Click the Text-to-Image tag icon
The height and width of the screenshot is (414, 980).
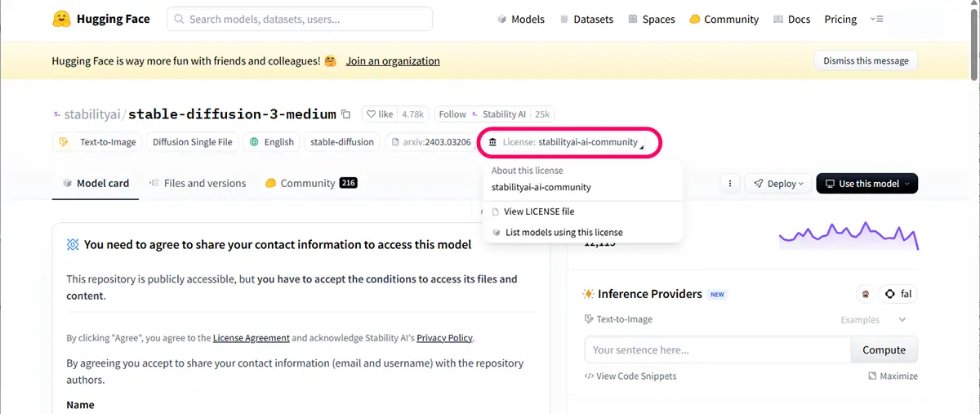tap(65, 142)
